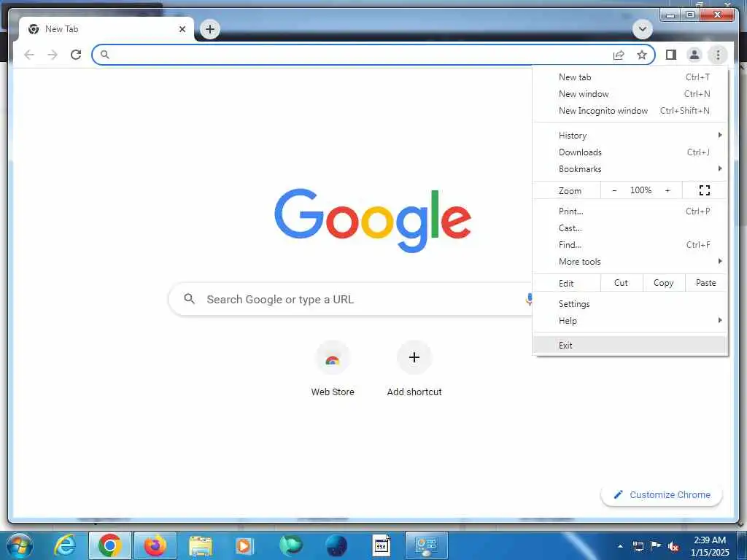Enter fullscreen from the Zoom row
The height and width of the screenshot is (560, 747).
coord(705,190)
